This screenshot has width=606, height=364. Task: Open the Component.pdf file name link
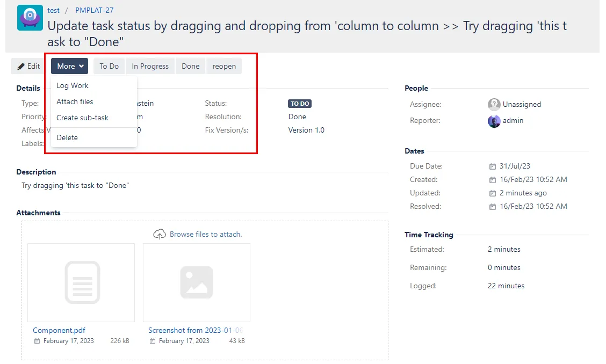[x=59, y=330]
